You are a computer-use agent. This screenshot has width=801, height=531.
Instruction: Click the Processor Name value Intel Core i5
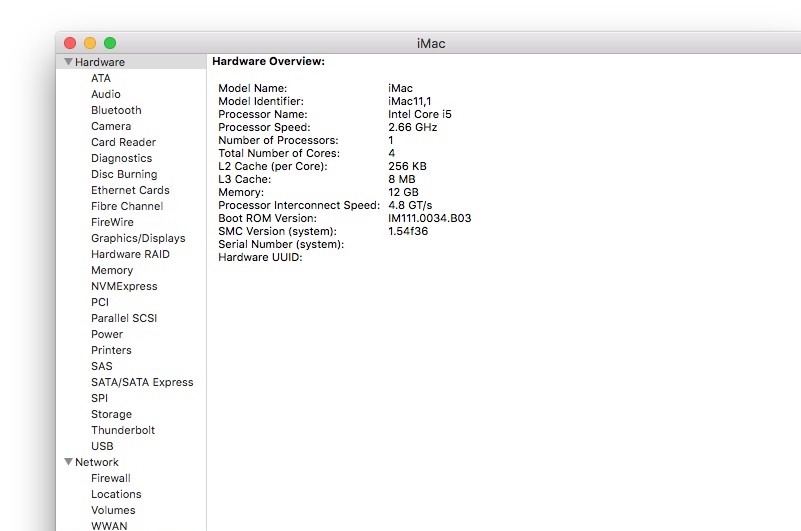(x=419, y=114)
